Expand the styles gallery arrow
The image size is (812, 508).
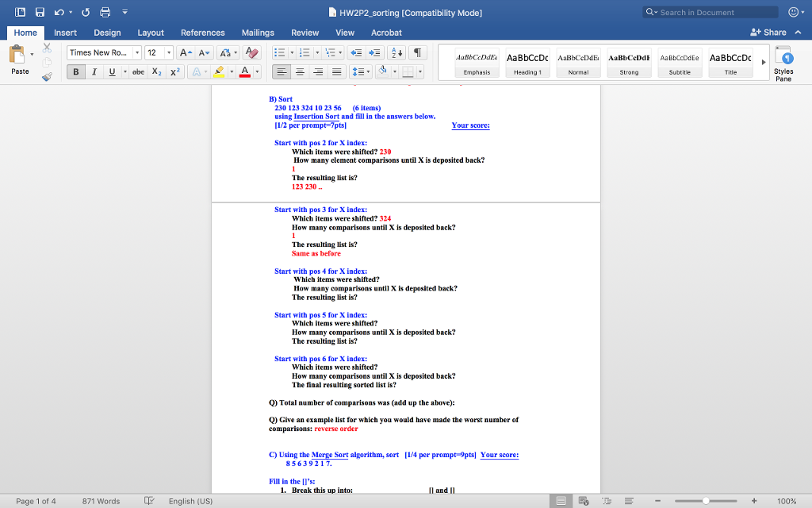(x=764, y=61)
